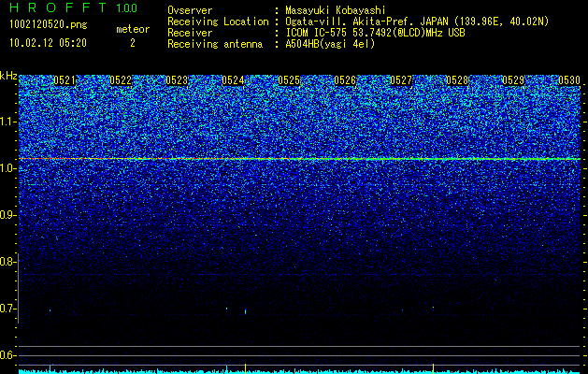Click the 0530 time marker
Viewport: 588px width, 374px height.
tap(569, 80)
